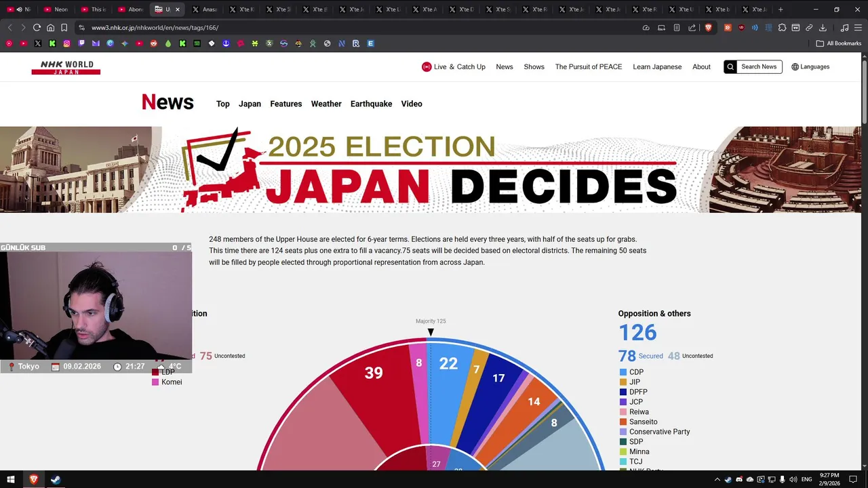Open the Twitch bookmark icon
Screen dimensions: 868x488
[x=81, y=43]
